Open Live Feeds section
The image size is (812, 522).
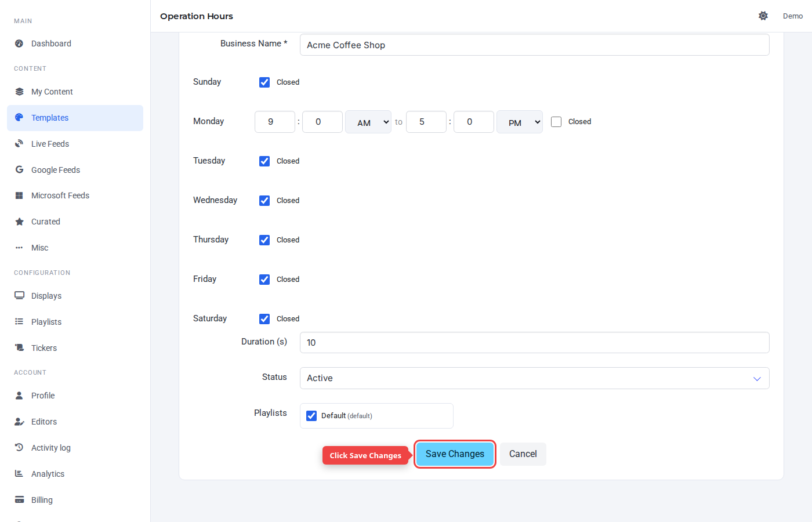tap(75, 144)
